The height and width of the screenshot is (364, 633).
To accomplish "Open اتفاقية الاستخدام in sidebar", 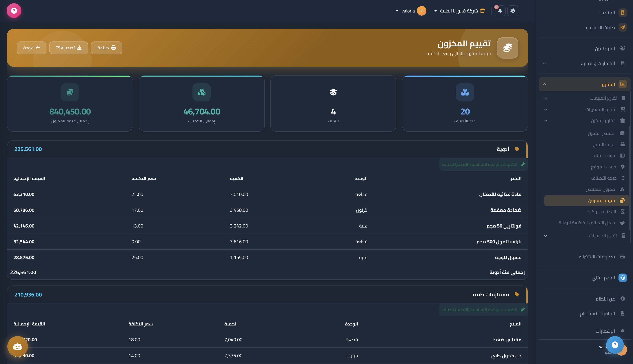I will click(584, 314).
